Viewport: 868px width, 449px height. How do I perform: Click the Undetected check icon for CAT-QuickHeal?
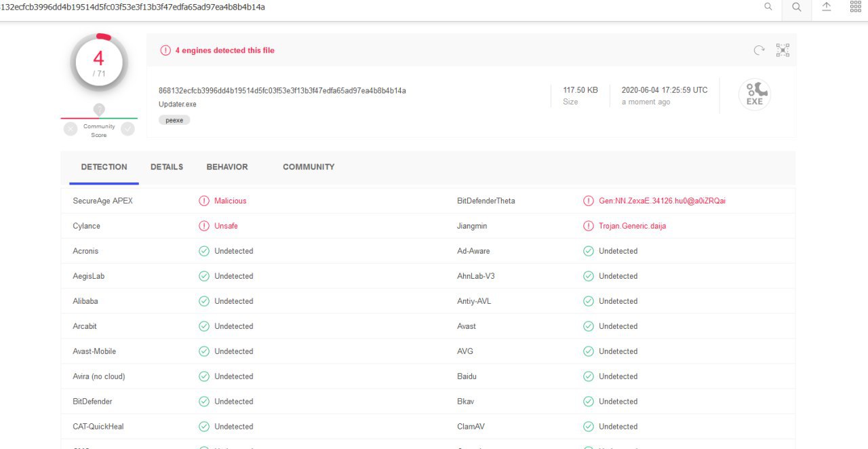coord(204,427)
